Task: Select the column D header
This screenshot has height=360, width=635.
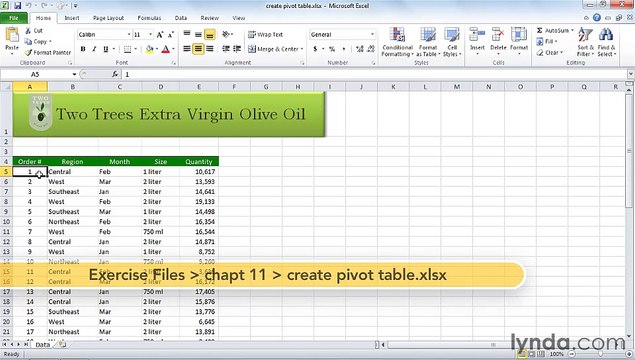Action: click(161, 87)
